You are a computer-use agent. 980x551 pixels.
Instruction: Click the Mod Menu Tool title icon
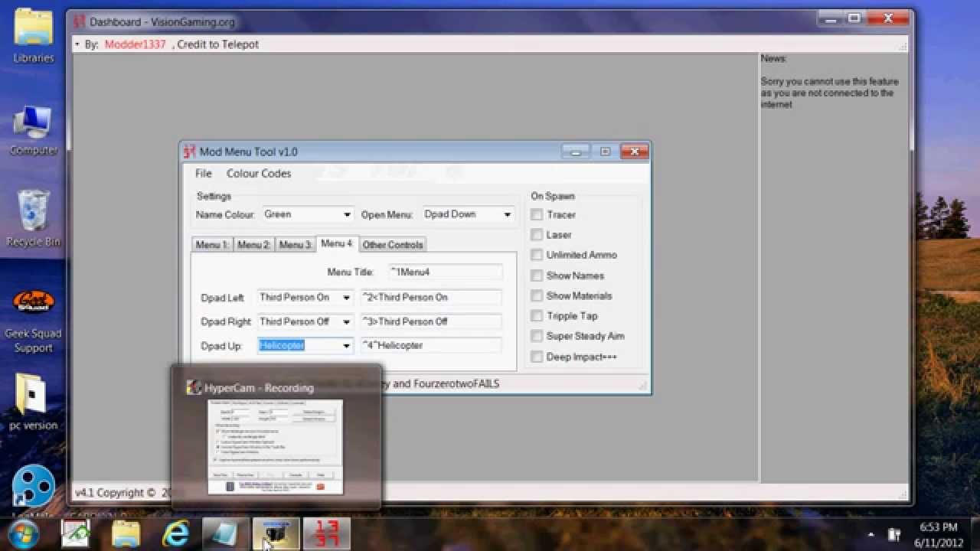190,152
